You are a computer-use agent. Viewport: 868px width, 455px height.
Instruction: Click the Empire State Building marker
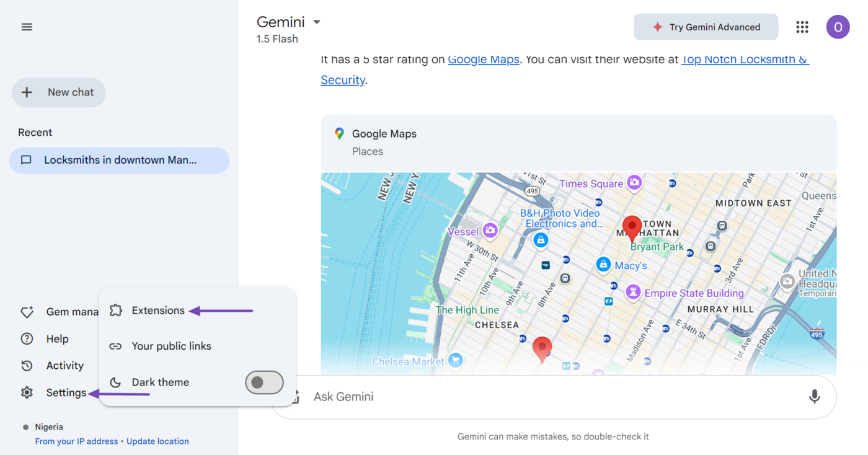pyautogui.click(x=633, y=292)
